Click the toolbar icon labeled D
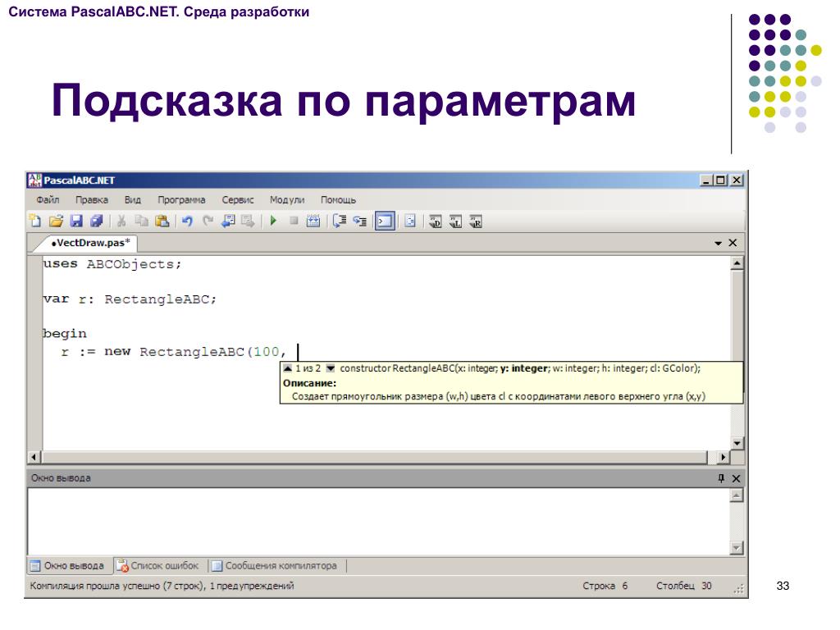The image size is (840, 630). click(x=435, y=221)
